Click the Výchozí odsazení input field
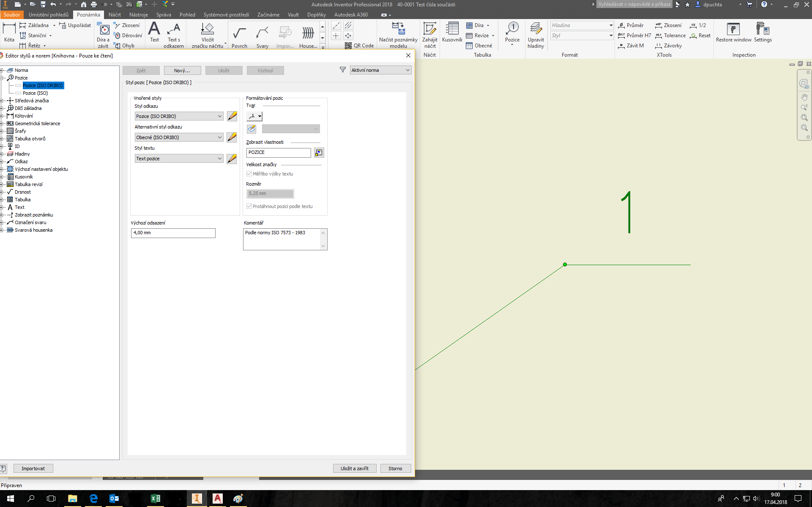This screenshot has width=812, height=507. [173, 233]
